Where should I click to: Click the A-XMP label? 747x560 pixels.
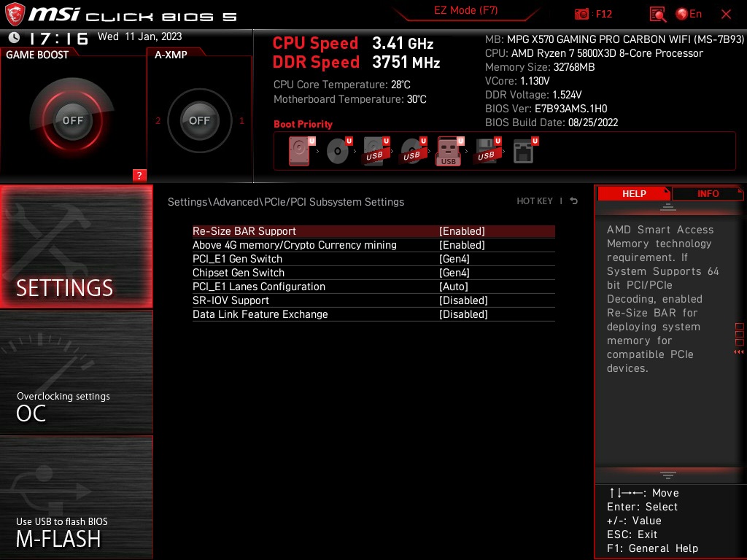point(171,55)
